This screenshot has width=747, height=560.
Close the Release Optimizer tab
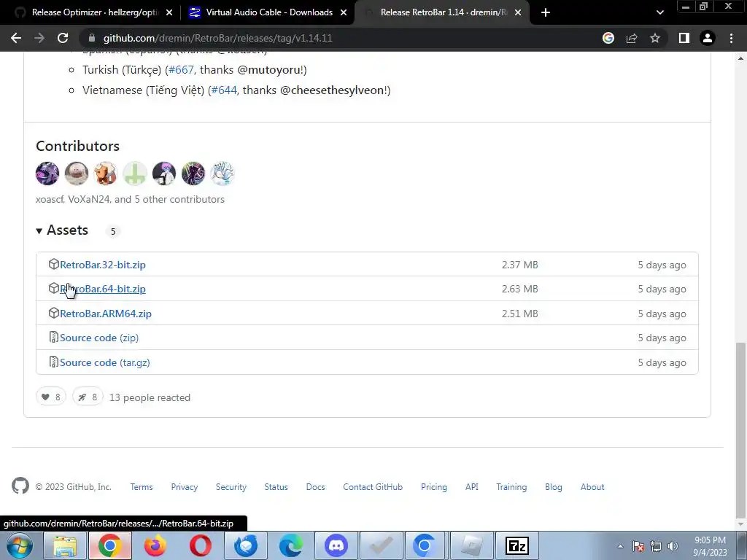169,12
